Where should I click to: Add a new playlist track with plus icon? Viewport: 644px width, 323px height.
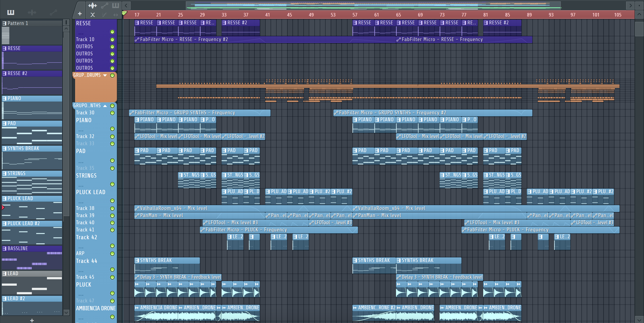pyautogui.click(x=80, y=14)
